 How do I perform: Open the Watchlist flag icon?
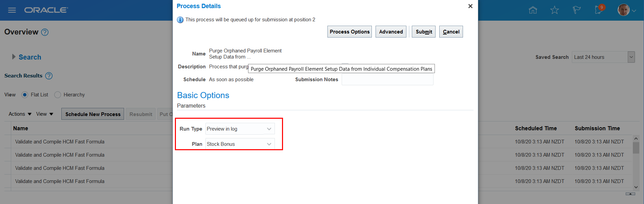point(577,10)
